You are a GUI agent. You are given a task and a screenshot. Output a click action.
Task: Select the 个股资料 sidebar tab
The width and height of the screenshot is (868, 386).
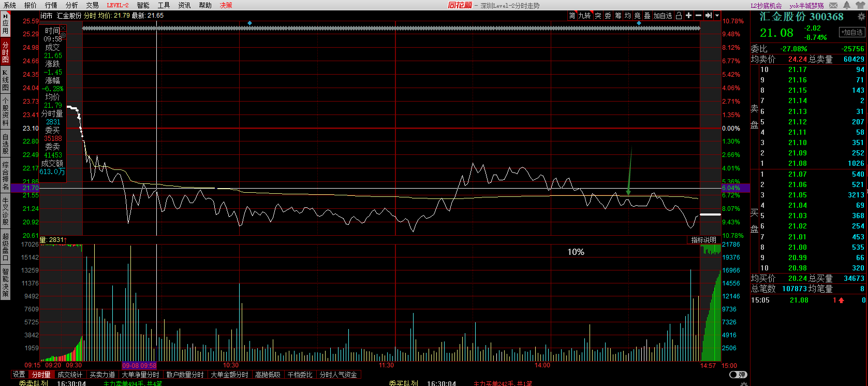tap(5, 112)
